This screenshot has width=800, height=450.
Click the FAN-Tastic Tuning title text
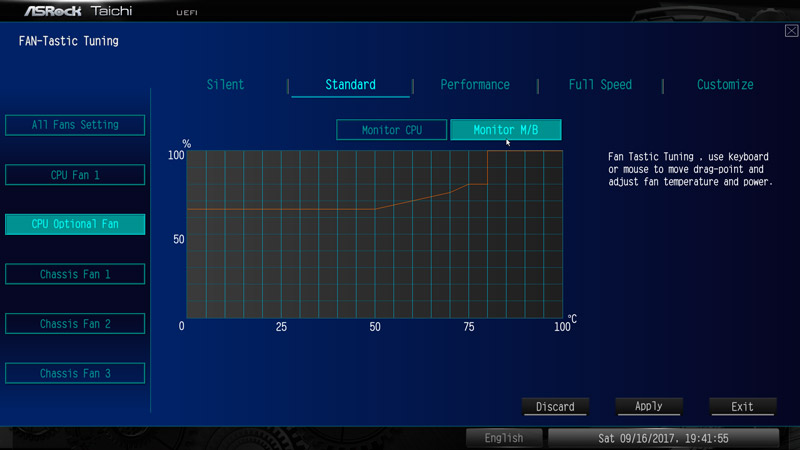tap(68, 41)
